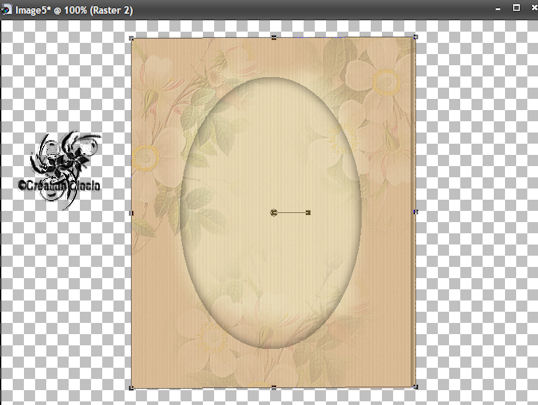This screenshot has width=538, height=405.
Task: Click the right-middle selection handle
Action: click(x=416, y=212)
